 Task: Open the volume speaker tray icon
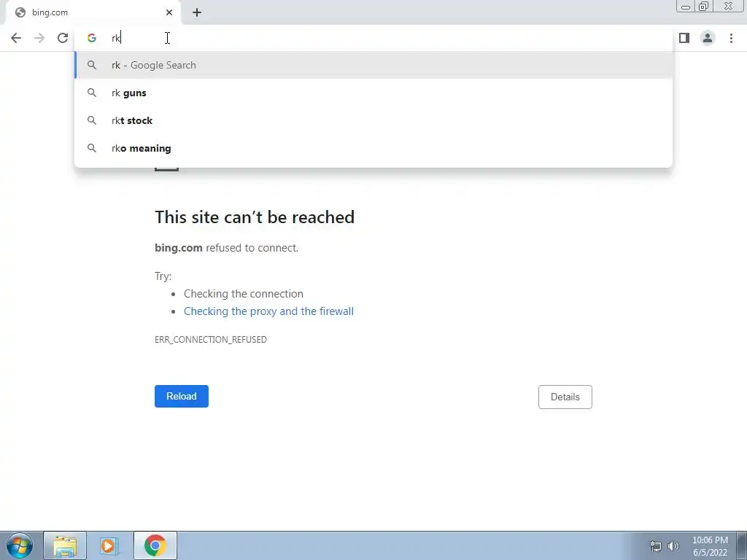(x=673, y=546)
